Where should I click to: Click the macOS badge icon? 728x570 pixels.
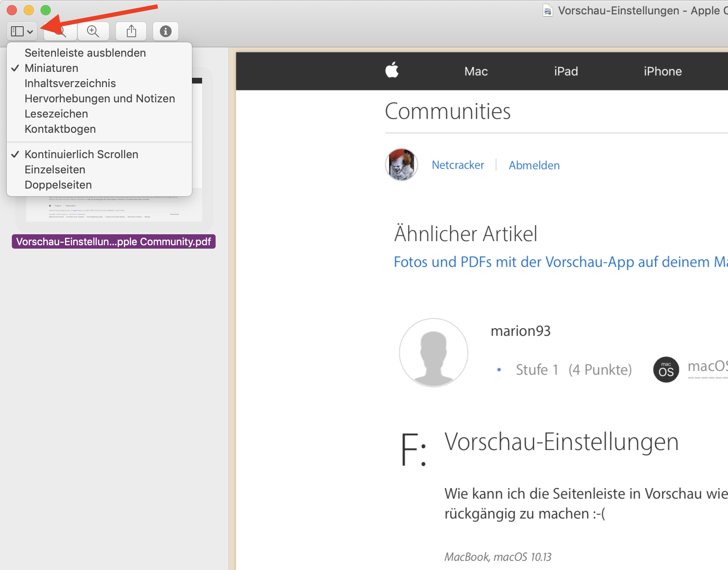[x=666, y=370]
